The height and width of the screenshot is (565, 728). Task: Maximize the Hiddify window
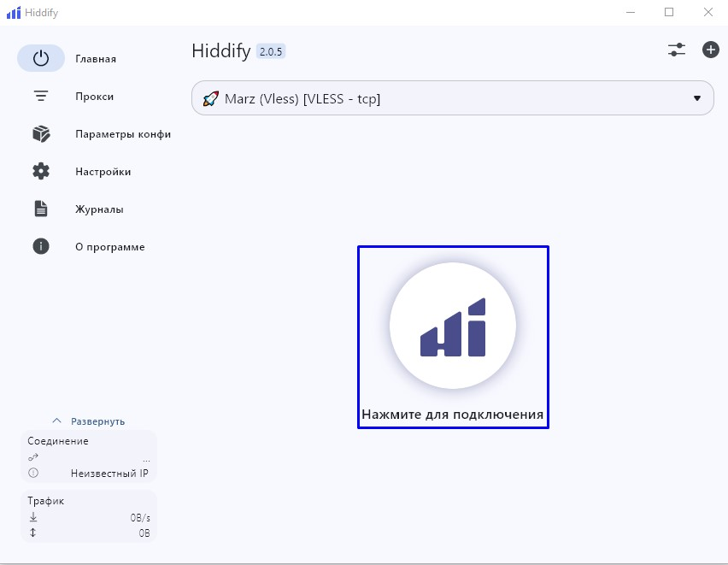click(x=669, y=12)
